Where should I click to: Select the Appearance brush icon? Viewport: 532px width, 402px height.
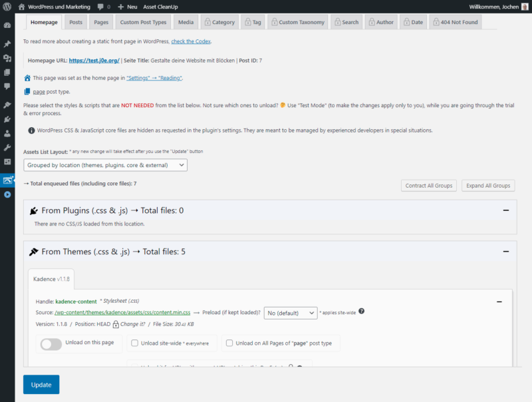coord(7,104)
